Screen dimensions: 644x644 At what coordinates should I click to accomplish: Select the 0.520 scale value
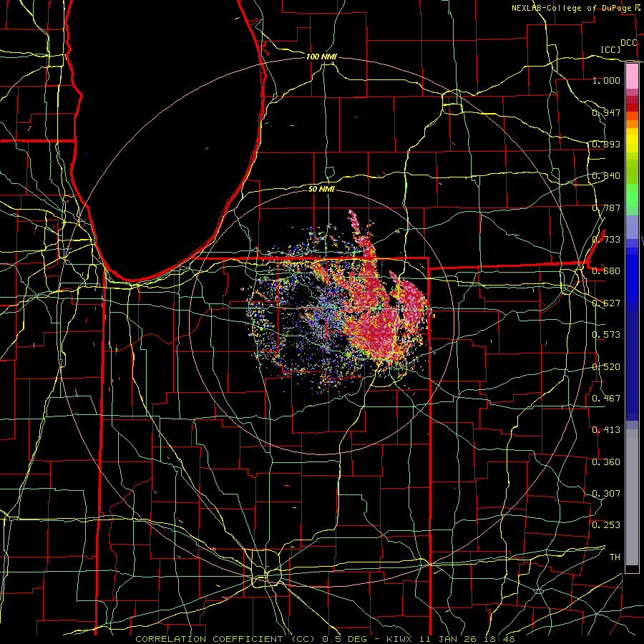click(606, 367)
